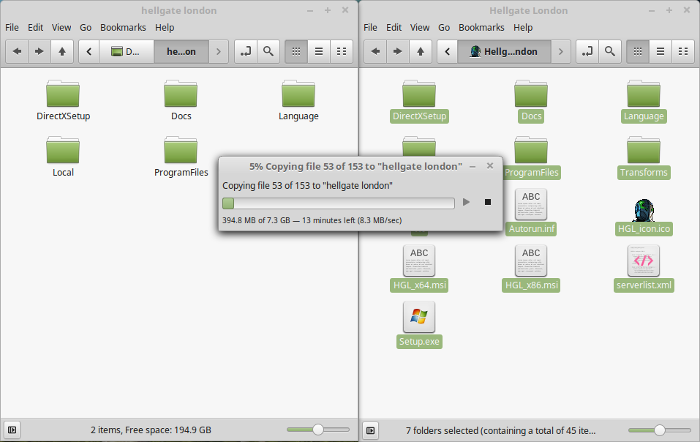Click the copy progress bar
Image resolution: width=700 pixels, height=442 pixels.
(x=338, y=203)
